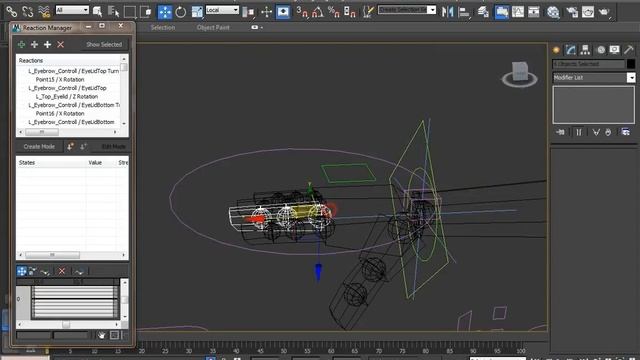Toggle Window/Crossing selection mode
640x360 pixels.
point(145,11)
